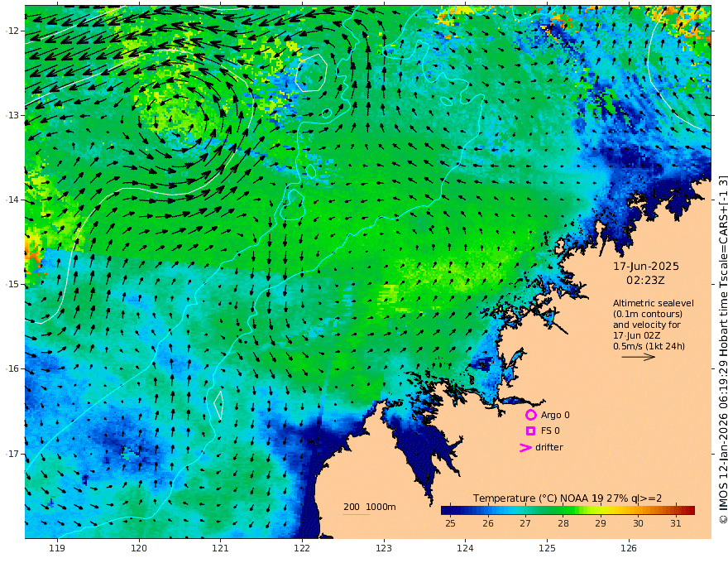
Task: Click colour bar tick label 30
Action: 638,523
